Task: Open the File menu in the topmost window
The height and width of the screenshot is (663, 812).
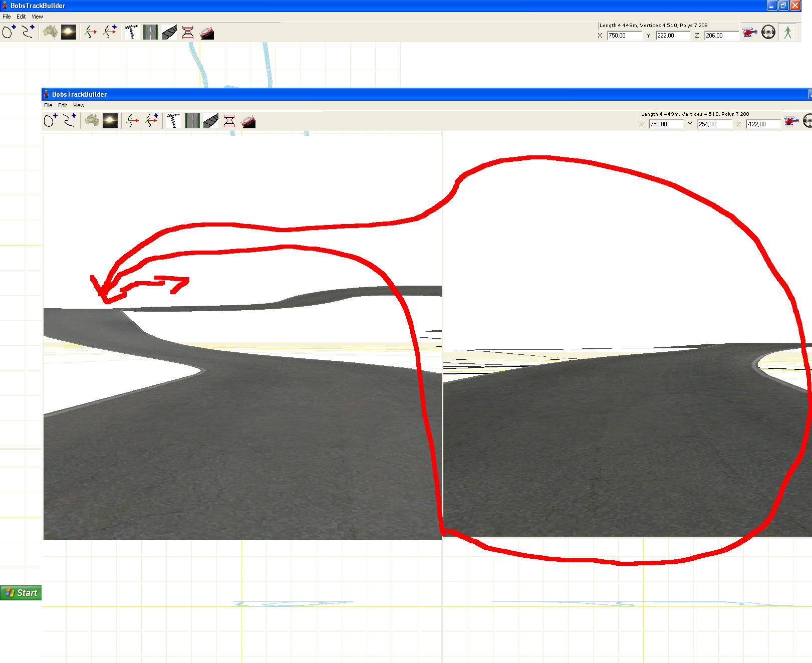Action: point(7,17)
